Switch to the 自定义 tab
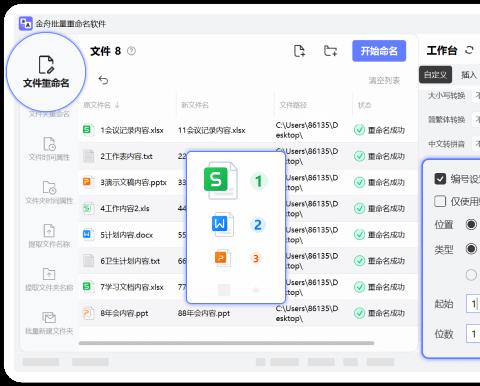 [435, 75]
